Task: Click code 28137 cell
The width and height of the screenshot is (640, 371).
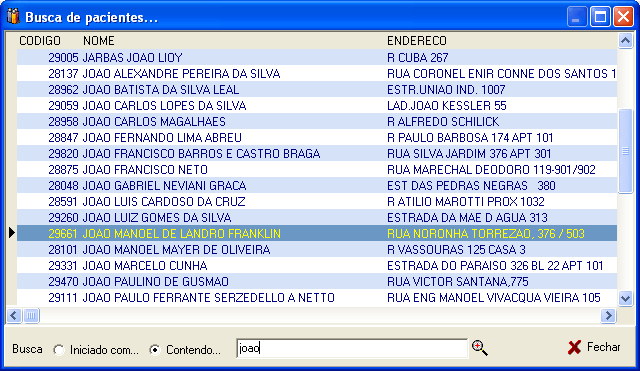Action: point(63,73)
